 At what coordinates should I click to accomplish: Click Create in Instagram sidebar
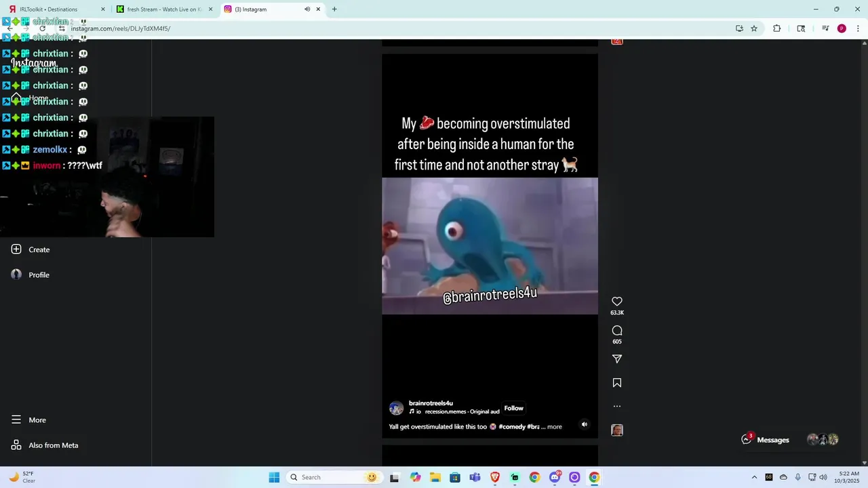pyautogui.click(x=39, y=249)
